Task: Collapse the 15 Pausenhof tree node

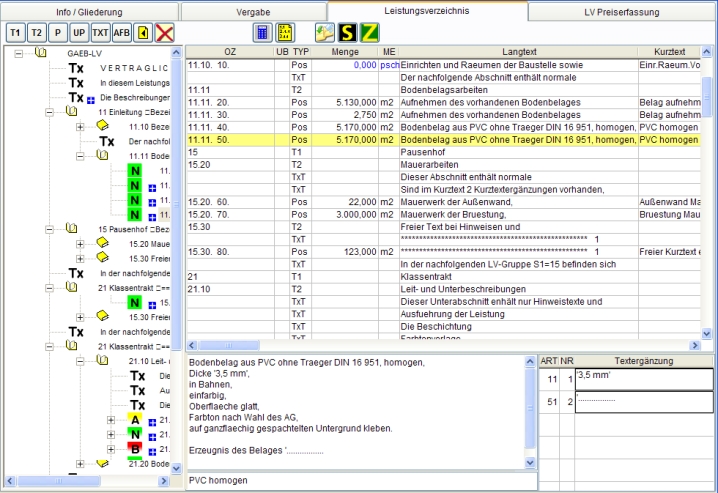Action: pos(50,229)
